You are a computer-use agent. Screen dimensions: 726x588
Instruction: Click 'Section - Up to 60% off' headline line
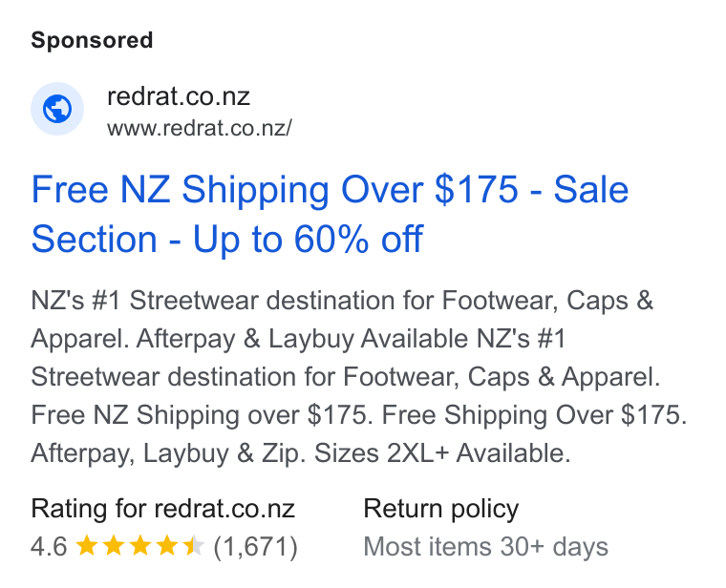coord(227,240)
